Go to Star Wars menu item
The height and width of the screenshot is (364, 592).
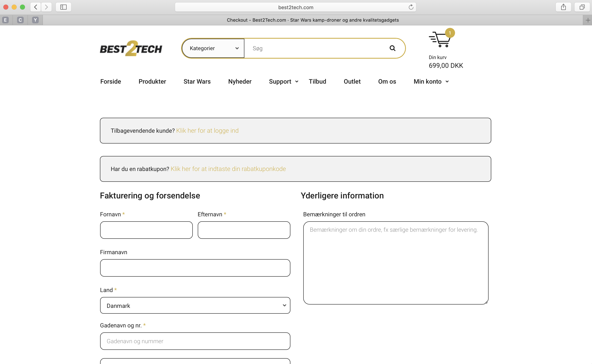click(x=197, y=82)
